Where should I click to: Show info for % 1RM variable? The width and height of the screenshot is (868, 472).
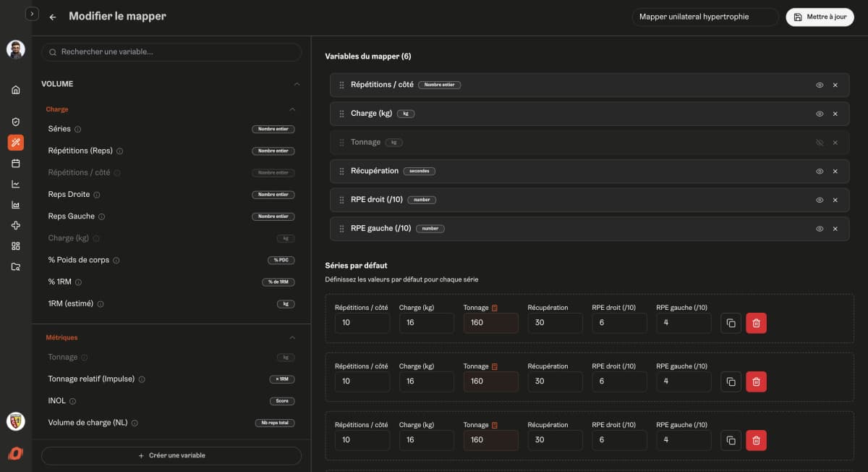79,282
